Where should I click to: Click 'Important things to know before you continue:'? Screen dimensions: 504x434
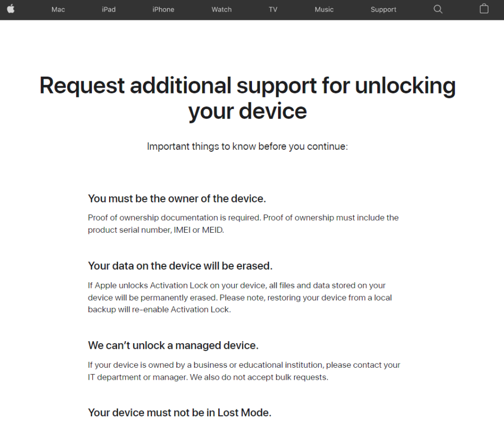click(x=247, y=146)
